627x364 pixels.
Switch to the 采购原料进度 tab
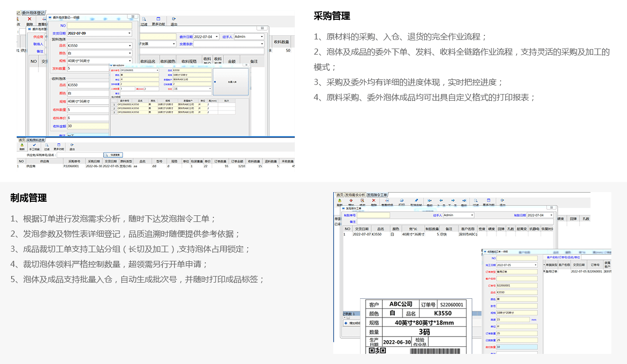(x=35, y=140)
